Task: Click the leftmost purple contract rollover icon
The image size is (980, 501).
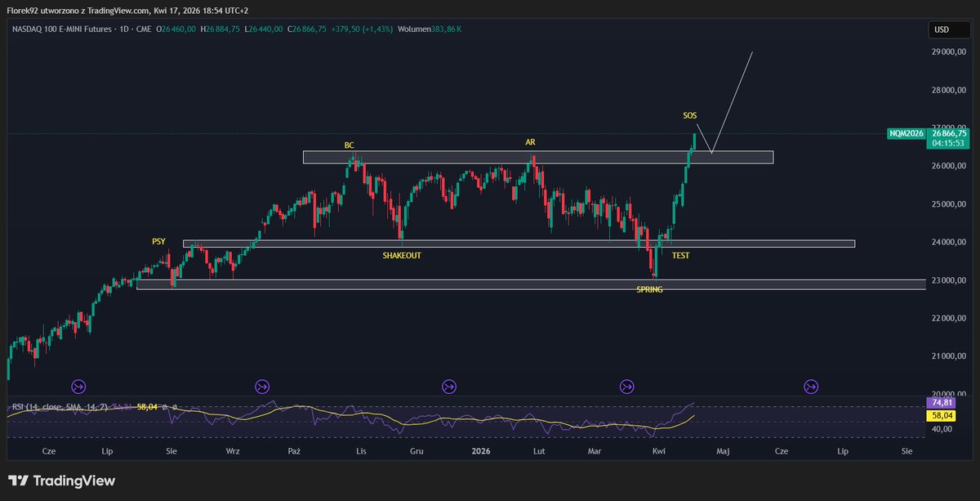Action: click(79, 386)
